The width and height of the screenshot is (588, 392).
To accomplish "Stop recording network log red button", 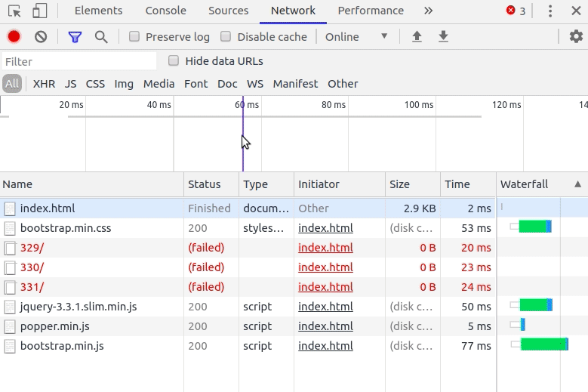I will coord(14,37).
